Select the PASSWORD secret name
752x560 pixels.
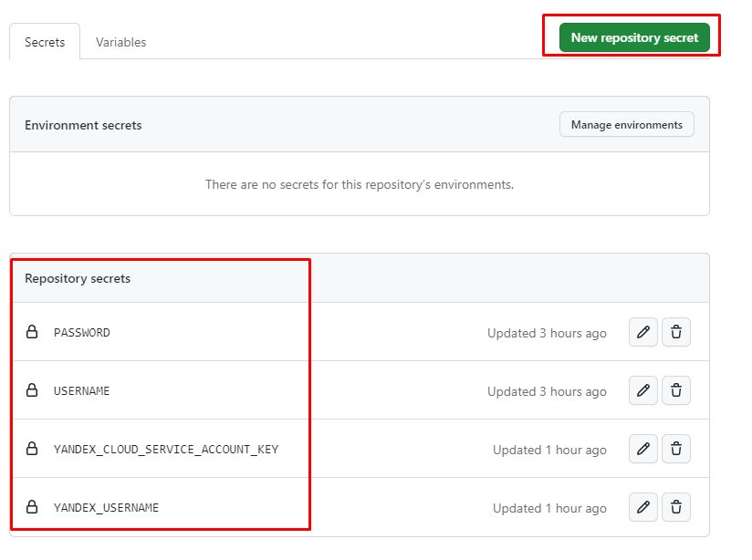click(82, 333)
